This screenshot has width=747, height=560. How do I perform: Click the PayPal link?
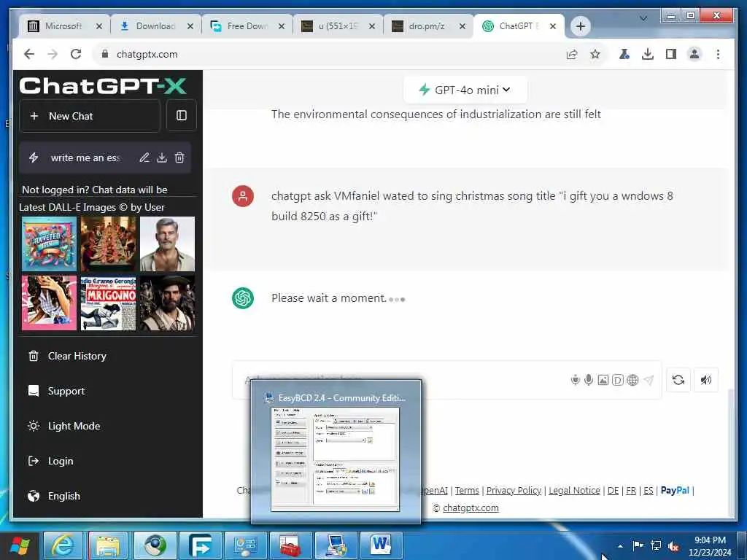(675, 491)
